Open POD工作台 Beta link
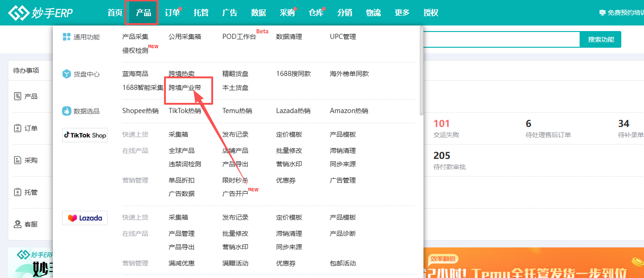This screenshot has height=278, width=644. coord(239,37)
